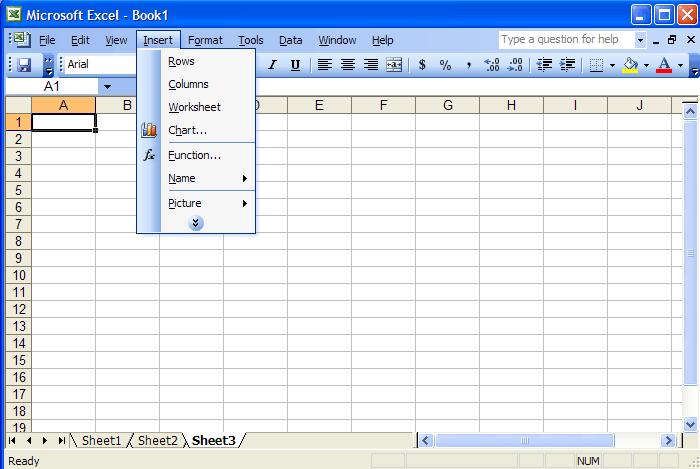Toggle underline formatting

[x=295, y=65]
